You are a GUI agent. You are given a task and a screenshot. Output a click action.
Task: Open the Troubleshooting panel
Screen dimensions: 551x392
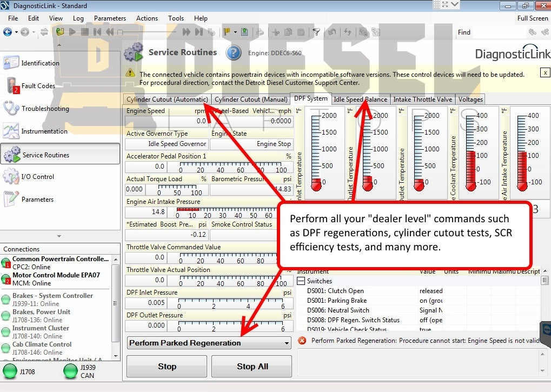click(x=59, y=109)
